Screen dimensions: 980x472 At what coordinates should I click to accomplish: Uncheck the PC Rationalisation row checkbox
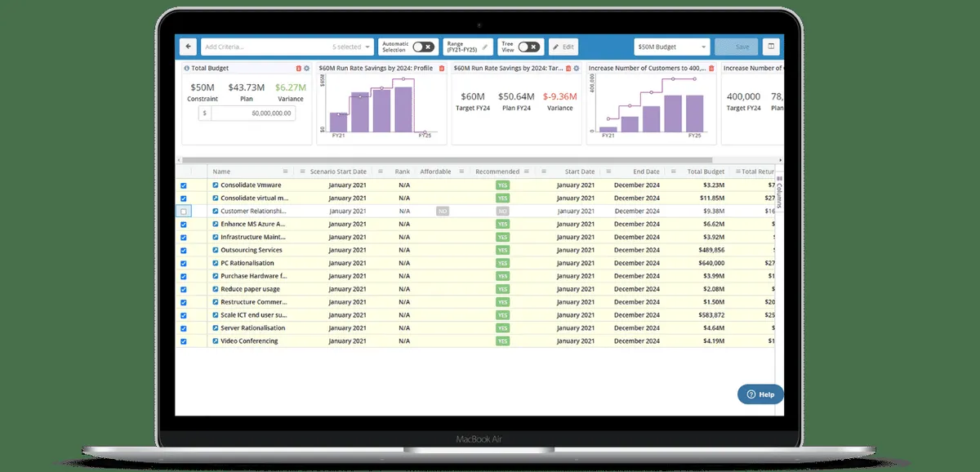point(183,263)
